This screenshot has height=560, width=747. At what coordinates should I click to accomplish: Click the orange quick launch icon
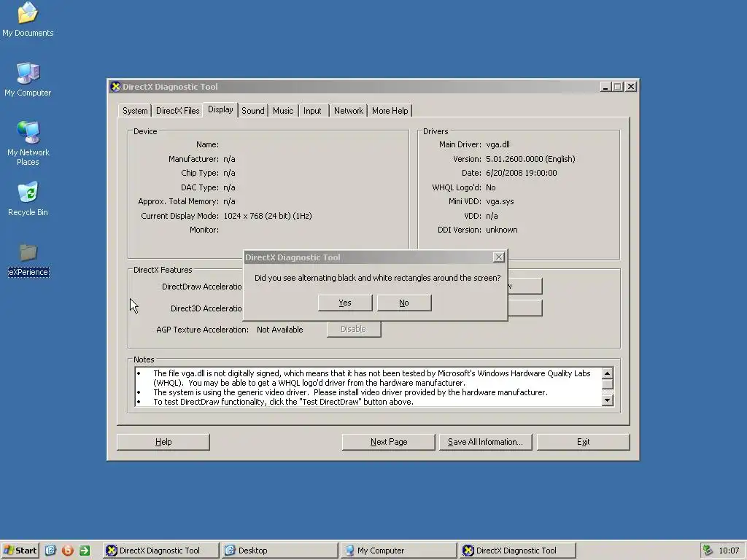click(68, 551)
